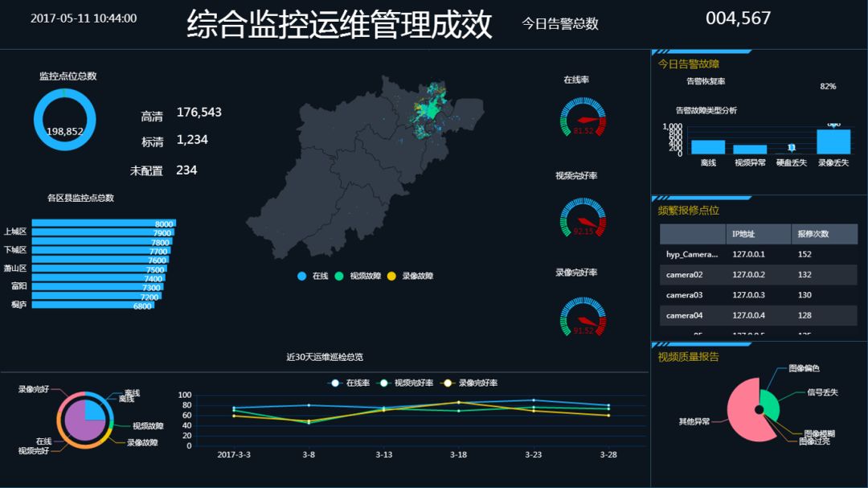This screenshot has width=868, height=488.
Task: Click the blue 在线 legend dot under the map
Action: 302,276
